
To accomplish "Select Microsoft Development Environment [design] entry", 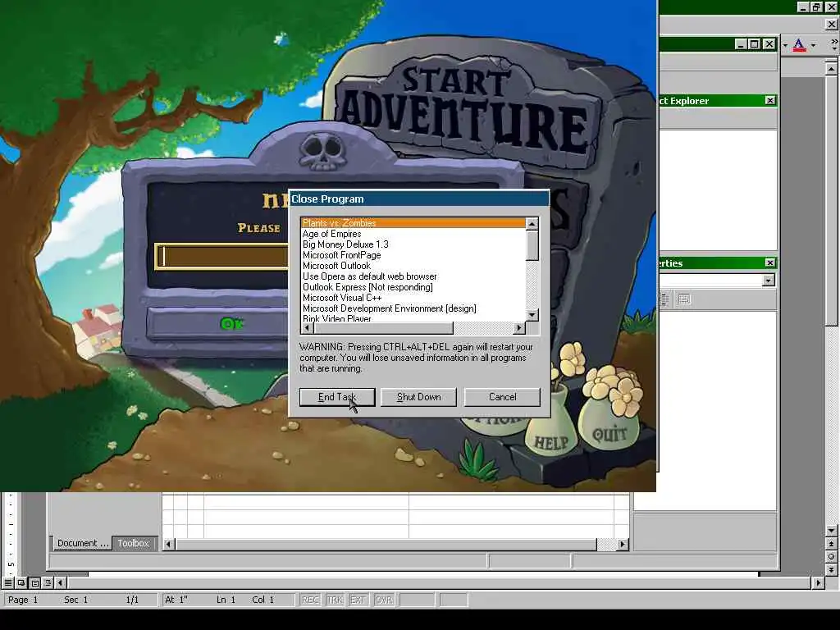I will pos(413,308).
